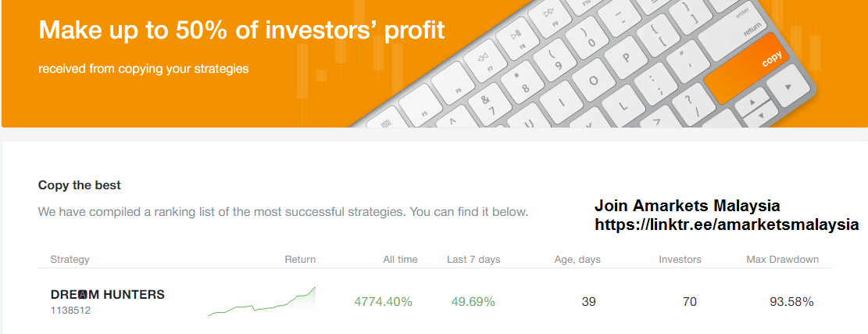Click the Make up to 50% banner headline
This screenshot has height=334, width=868.
[241, 31]
